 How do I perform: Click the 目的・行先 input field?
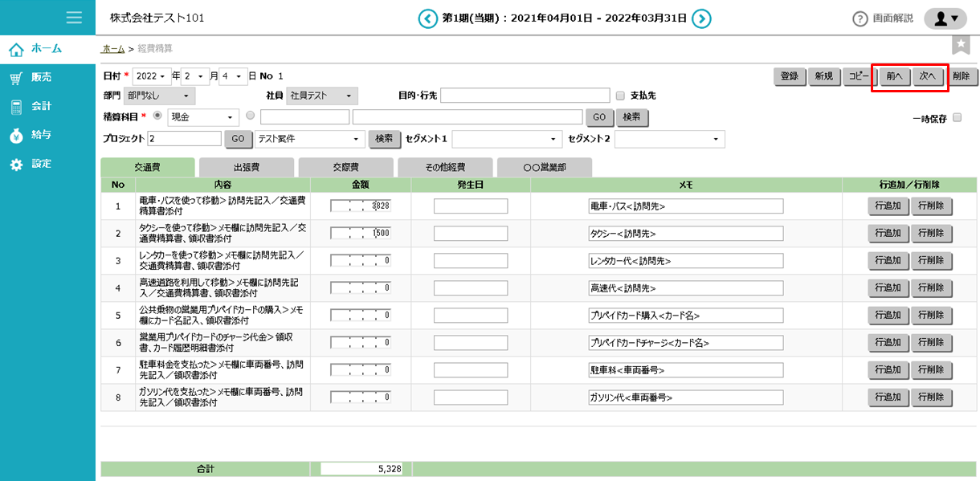tap(525, 96)
